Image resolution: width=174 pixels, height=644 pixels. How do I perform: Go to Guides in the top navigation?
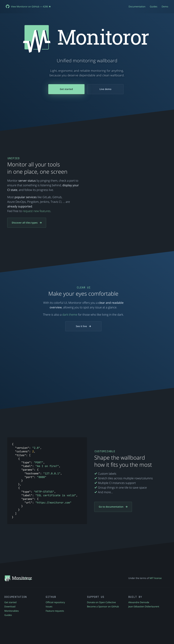pos(153,7)
